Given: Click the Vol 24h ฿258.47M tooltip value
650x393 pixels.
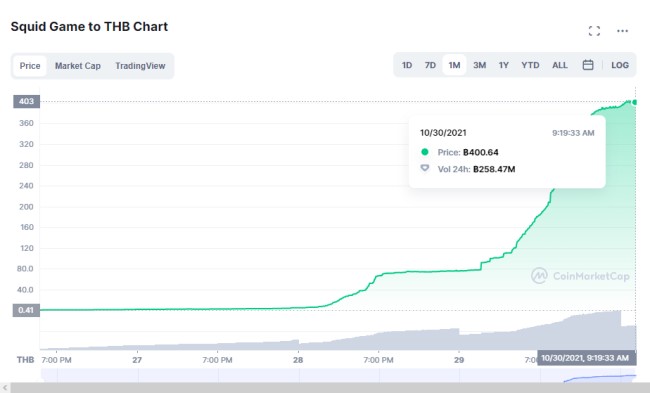Looking at the screenshot, I should [x=494, y=169].
